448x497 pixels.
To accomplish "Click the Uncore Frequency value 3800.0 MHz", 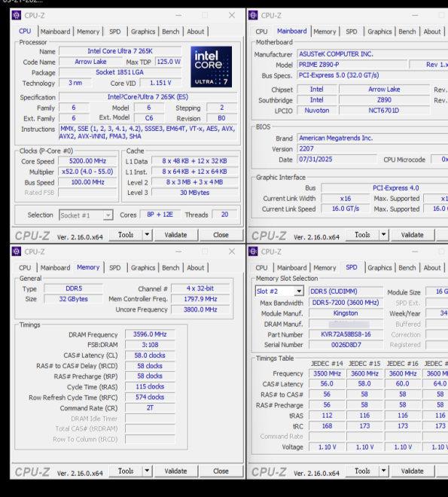I will tap(200, 309).
